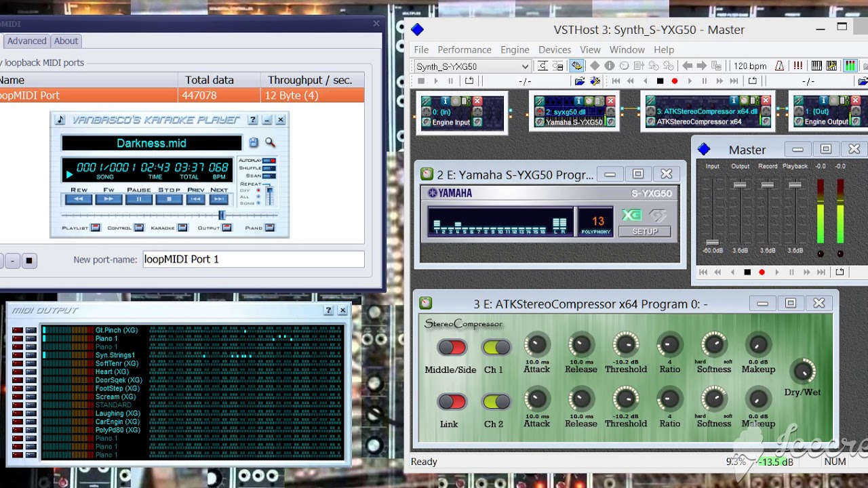Open the View menu in VSTHost

[590, 49]
